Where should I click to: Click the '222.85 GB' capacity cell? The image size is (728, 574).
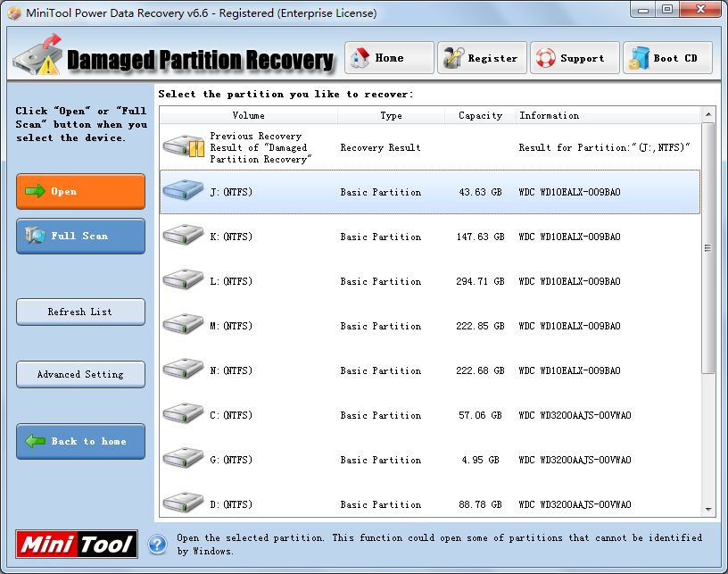tap(480, 326)
